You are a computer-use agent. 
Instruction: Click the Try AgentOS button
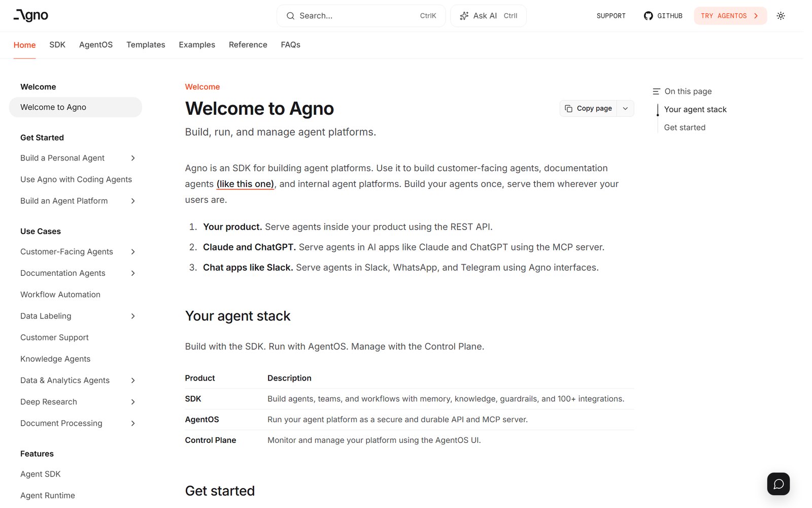[730, 16]
